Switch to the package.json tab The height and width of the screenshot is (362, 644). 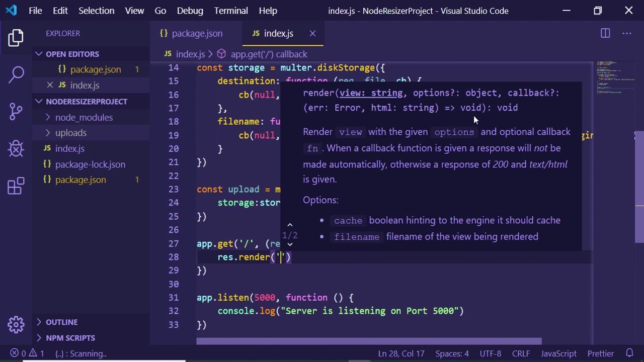pos(197,33)
